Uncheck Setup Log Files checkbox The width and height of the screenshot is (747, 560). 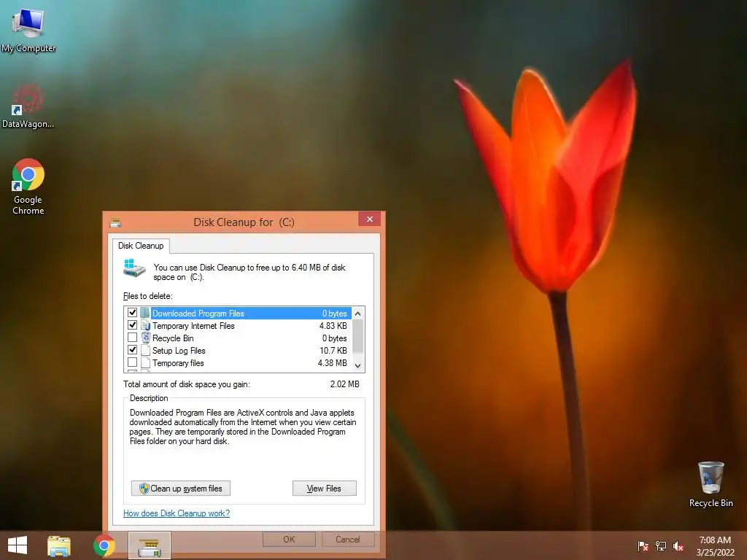(x=133, y=349)
